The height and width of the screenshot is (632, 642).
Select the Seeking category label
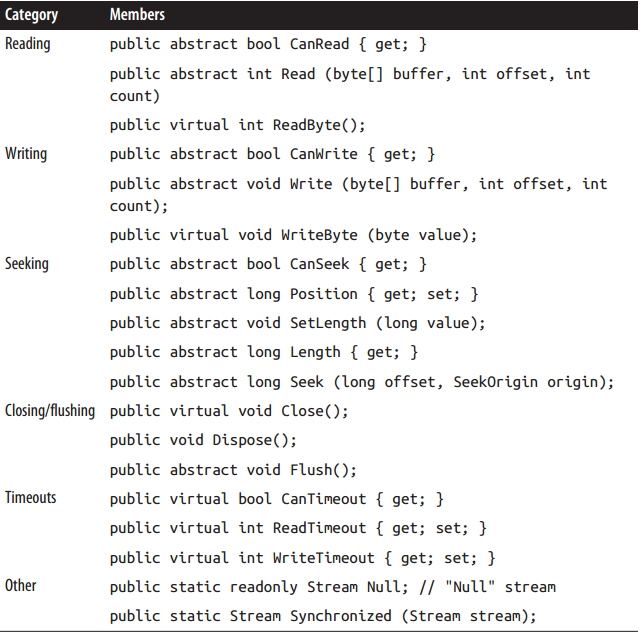pyautogui.click(x=27, y=264)
